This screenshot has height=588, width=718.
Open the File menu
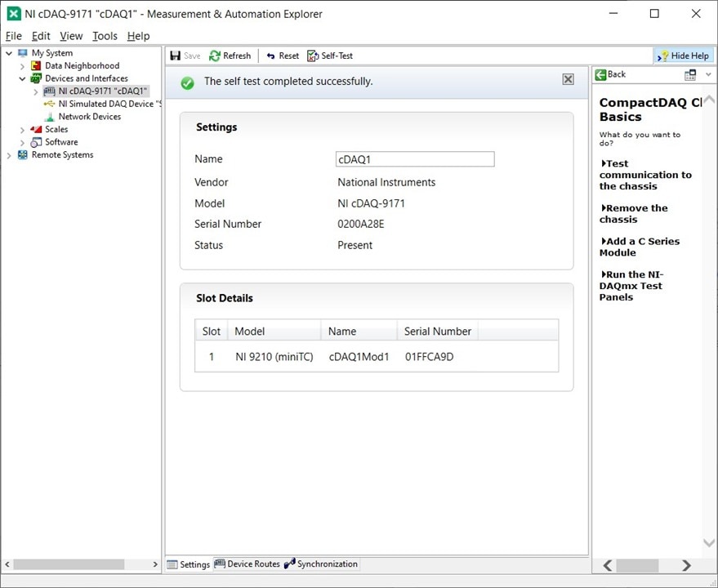pos(14,36)
